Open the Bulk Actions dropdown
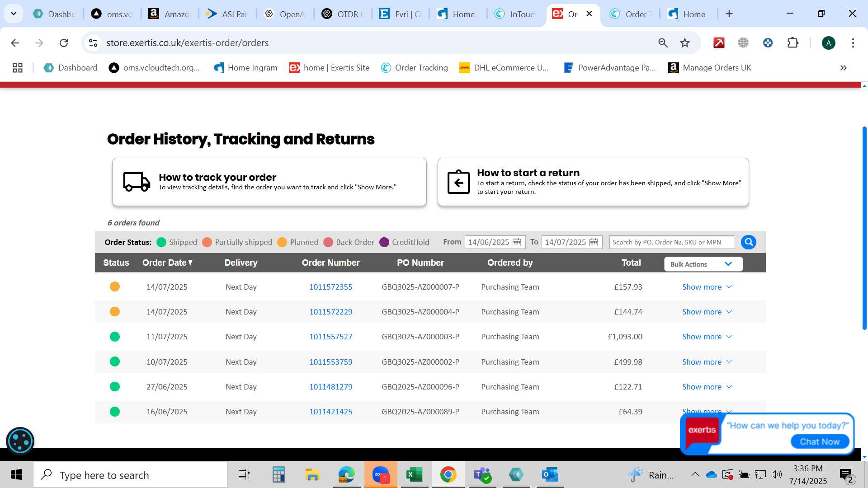 [703, 264]
